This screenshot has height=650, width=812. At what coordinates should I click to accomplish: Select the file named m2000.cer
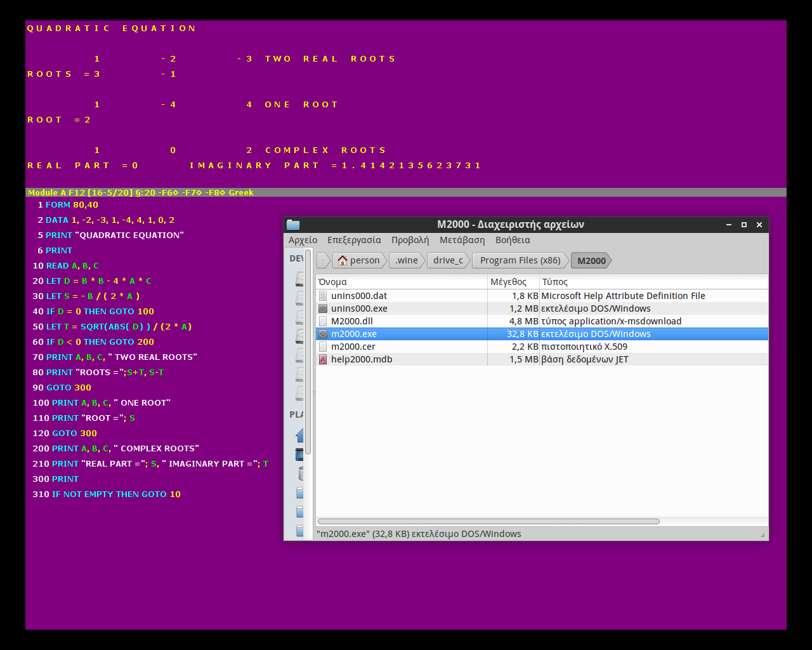[353, 347]
